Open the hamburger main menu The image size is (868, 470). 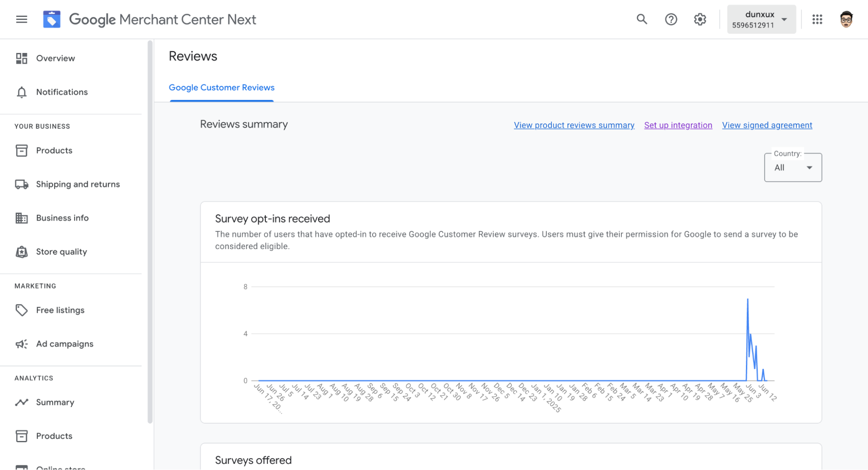21,20
